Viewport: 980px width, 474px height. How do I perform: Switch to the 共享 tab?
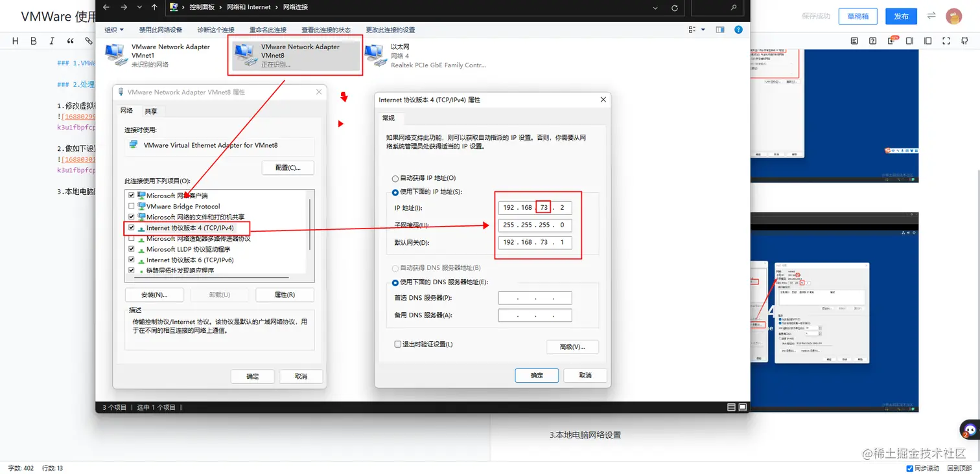[150, 111]
